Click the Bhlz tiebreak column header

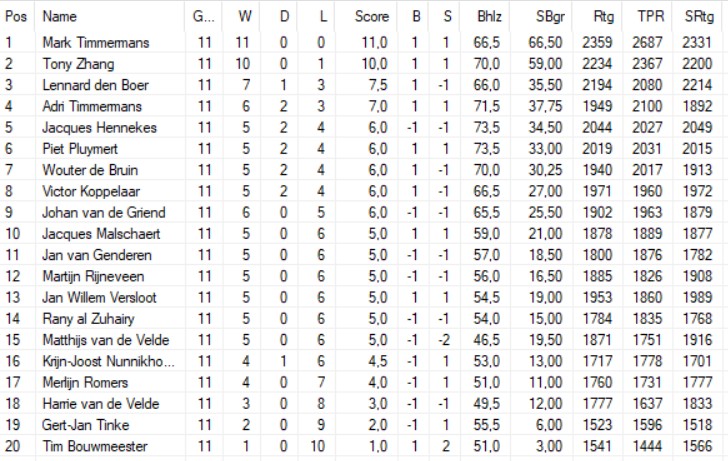489,17
